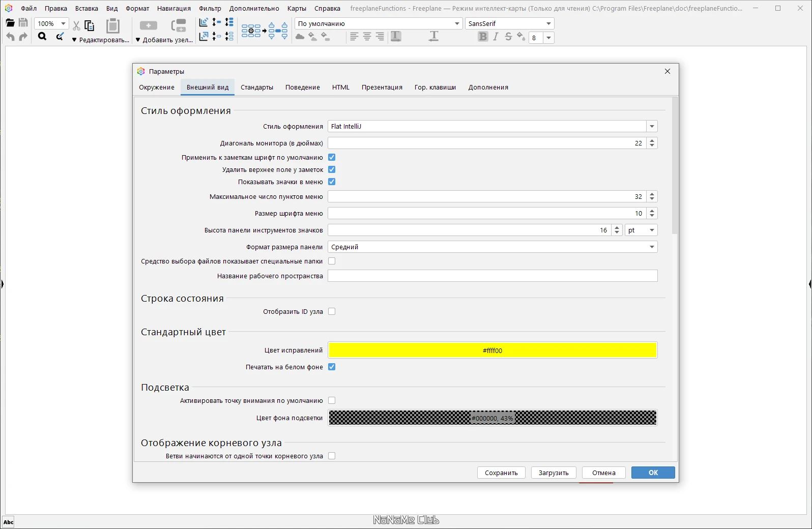Screen dimensions: 812x529
Task: Click the paste clipboard icon
Action: click(113, 25)
